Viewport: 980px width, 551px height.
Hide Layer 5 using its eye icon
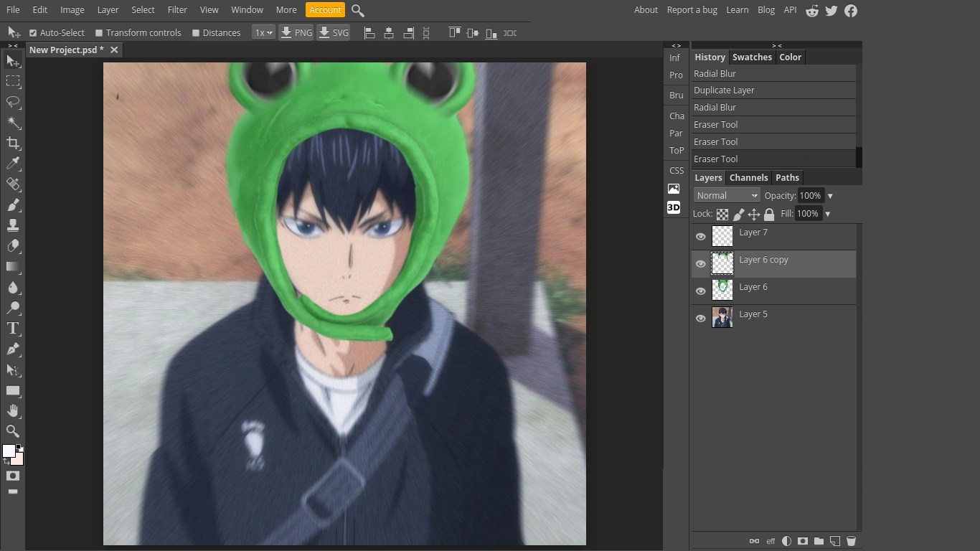[x=701, y=319]
